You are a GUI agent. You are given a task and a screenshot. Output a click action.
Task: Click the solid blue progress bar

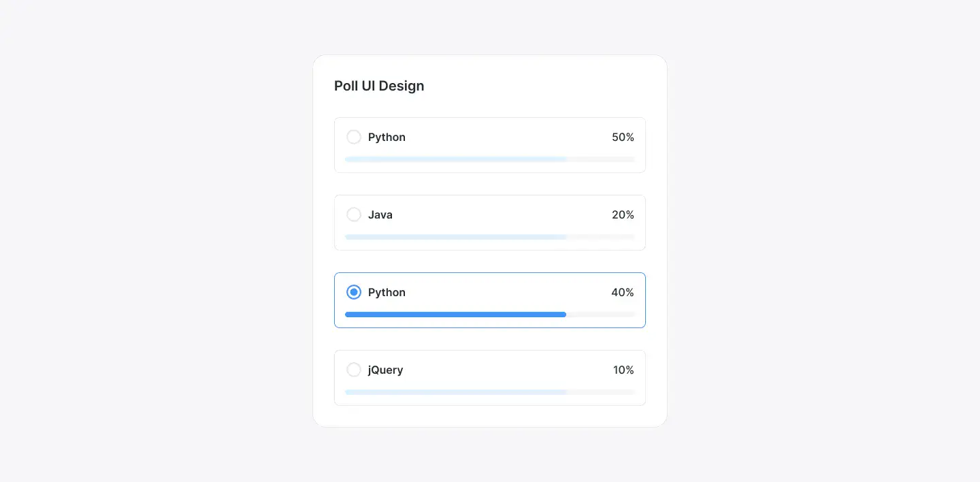(x=455, y=315)
